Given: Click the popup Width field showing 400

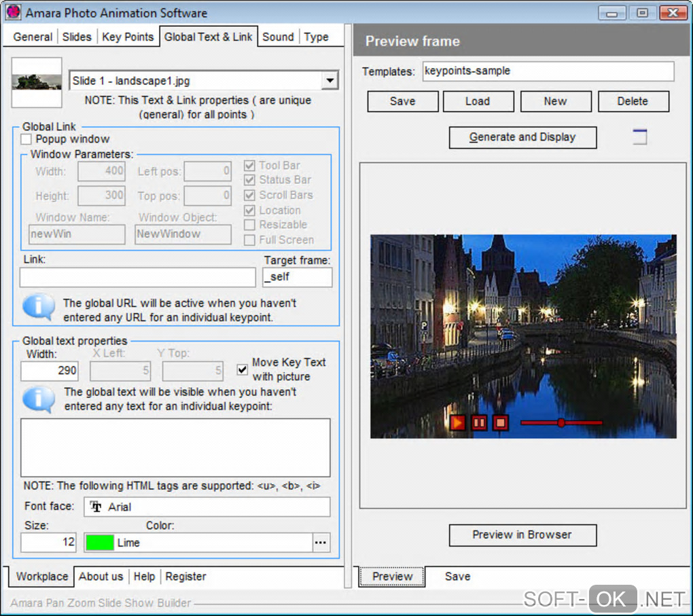Looking at the screenshot, I should (x=102, y=171).
